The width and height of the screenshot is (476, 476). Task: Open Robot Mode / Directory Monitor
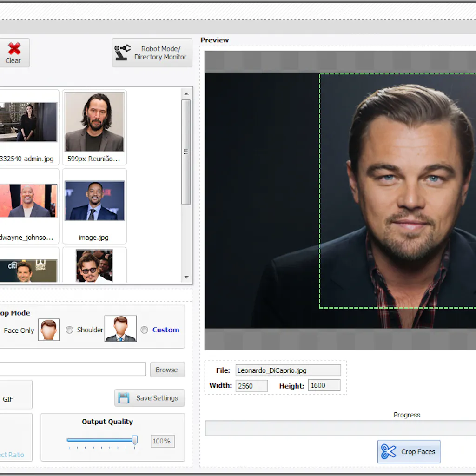(152, 53)
